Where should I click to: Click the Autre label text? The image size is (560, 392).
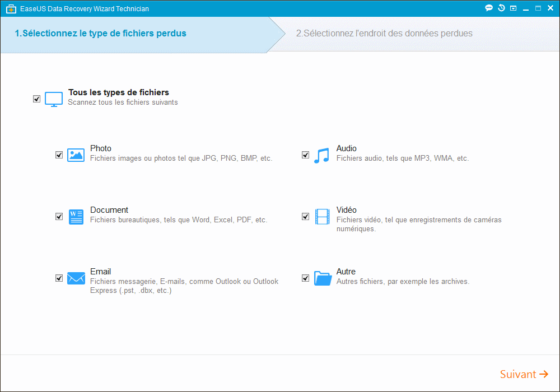[x=346, y=272]
